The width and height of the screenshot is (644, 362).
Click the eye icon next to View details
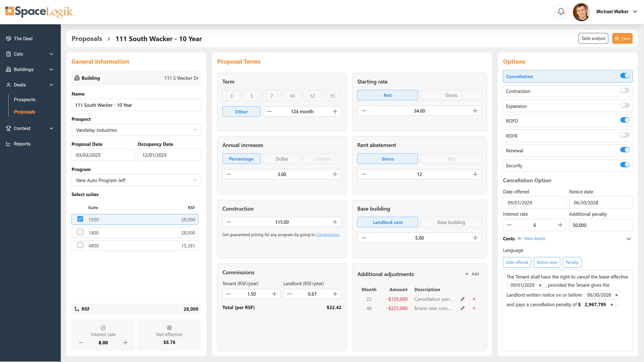(x=519, y=238)
